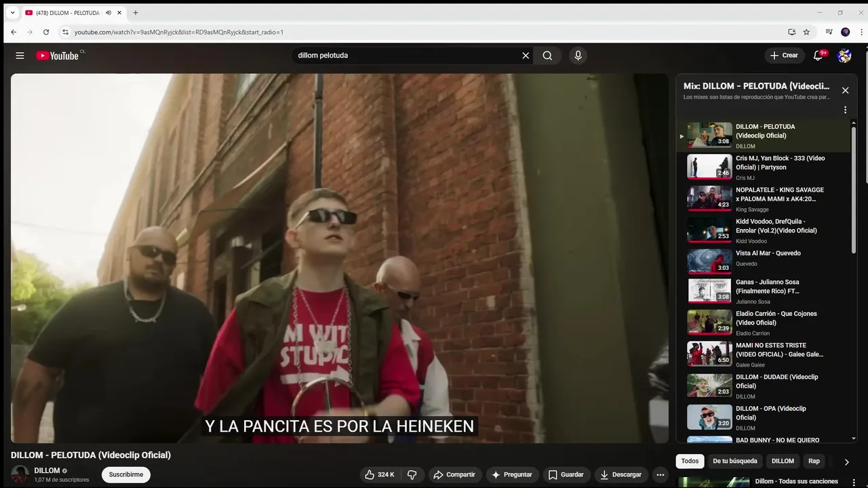Play NOPALATELE King Savagge from the mix

click(x=763, y=199)
